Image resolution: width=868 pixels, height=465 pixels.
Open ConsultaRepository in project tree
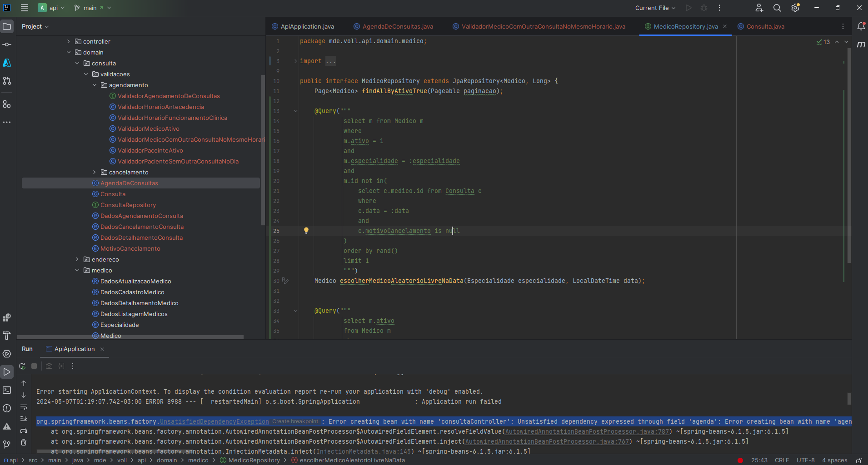128,205
